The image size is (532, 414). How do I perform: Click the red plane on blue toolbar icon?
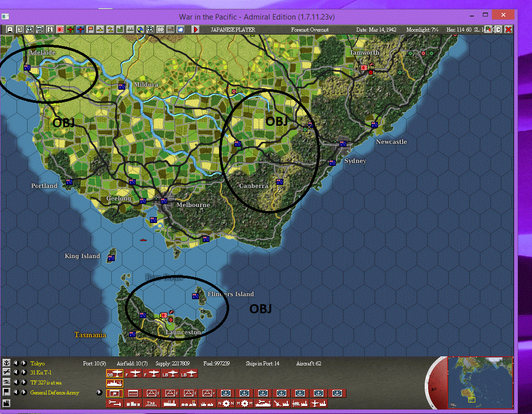[x=80, y=30]
